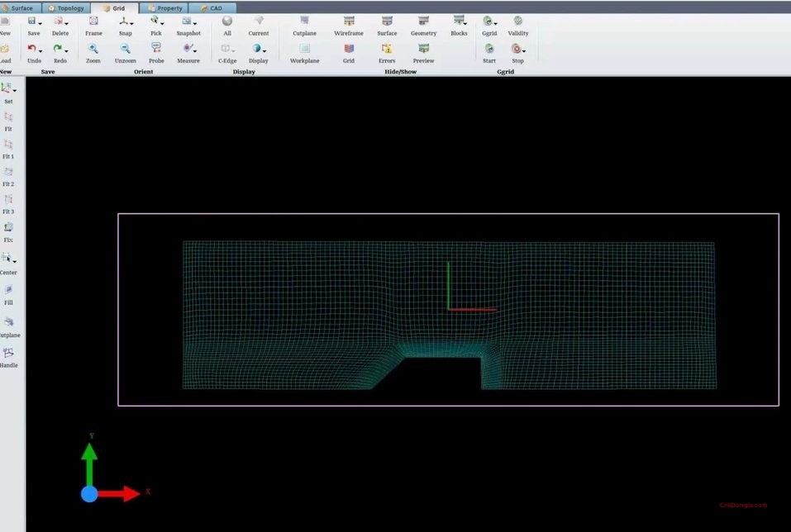Image resolution: width=791 pixels, height=532 pixels.
Task: Open the Topology tab
Action: (x=66, y=8)
